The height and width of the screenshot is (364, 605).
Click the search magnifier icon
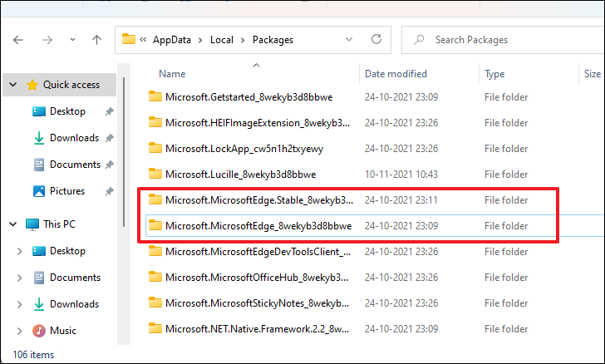(419, 40)
